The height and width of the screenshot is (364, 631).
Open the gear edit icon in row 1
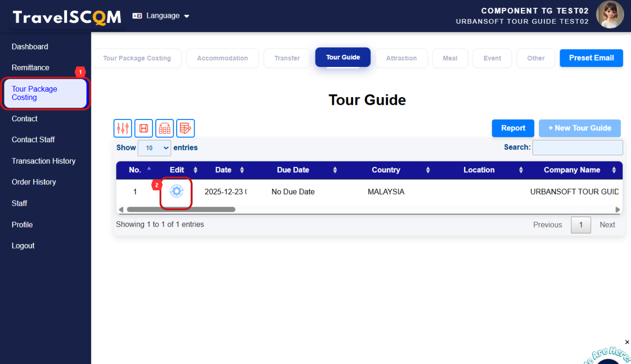click(x=176, y=192)
